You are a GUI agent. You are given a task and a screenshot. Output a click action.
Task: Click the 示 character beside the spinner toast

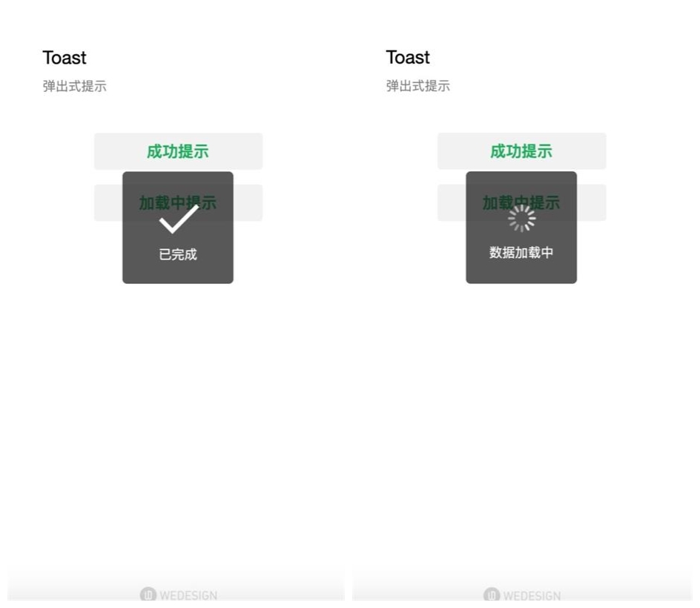552,202
